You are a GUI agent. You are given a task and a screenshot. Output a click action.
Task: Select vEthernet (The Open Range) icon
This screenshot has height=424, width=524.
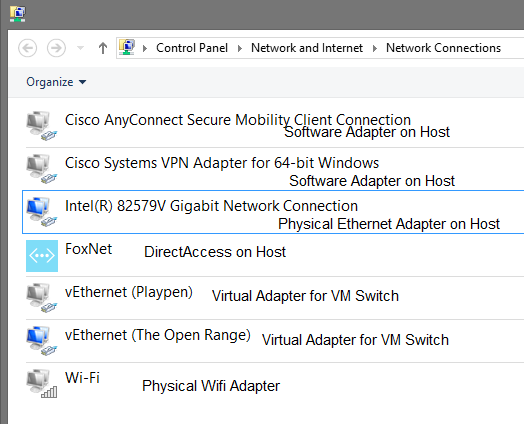(42, 341)
